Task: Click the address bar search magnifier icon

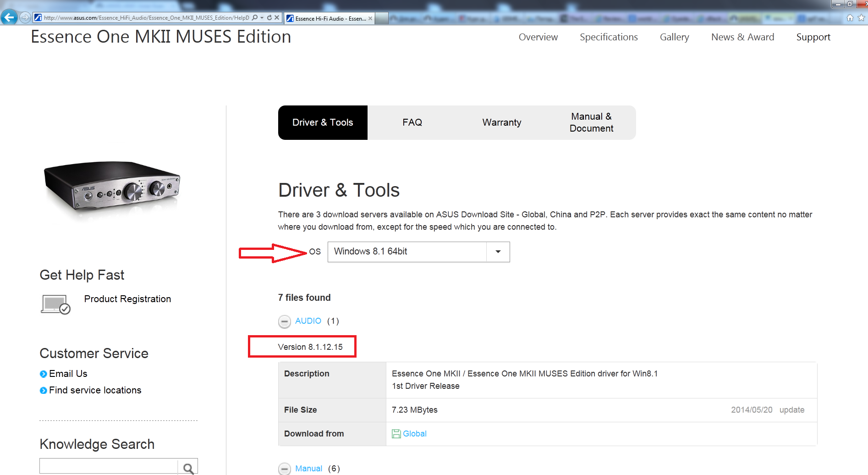Action: (x=255, y=17)
